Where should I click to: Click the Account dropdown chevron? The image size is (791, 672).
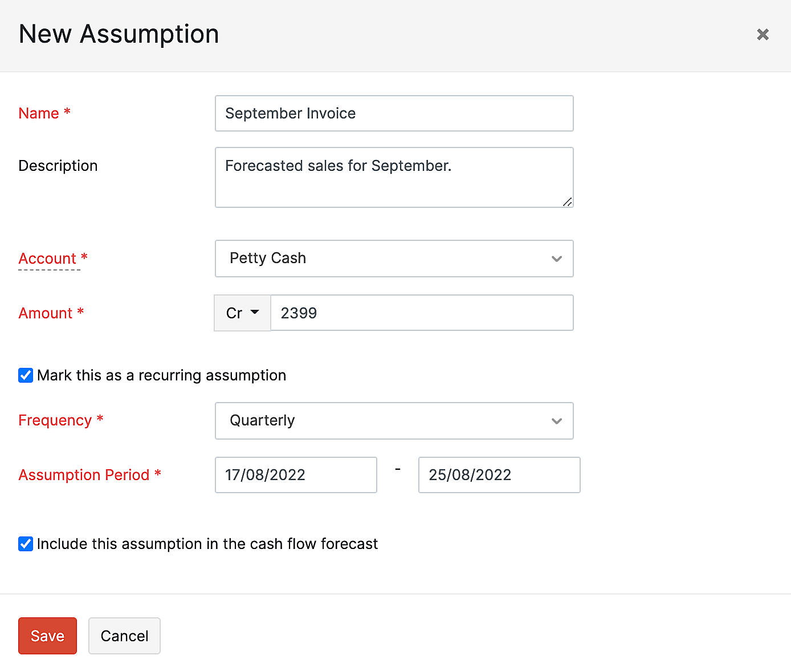pos(557,259)
